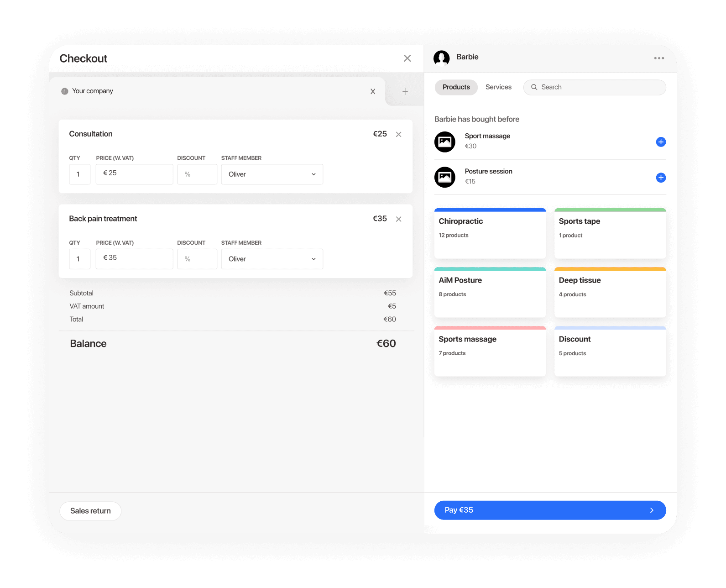Remove the Back pain treatment item
Screen dimensions: 726x588
pyautogui.click(x=398, y=219)
